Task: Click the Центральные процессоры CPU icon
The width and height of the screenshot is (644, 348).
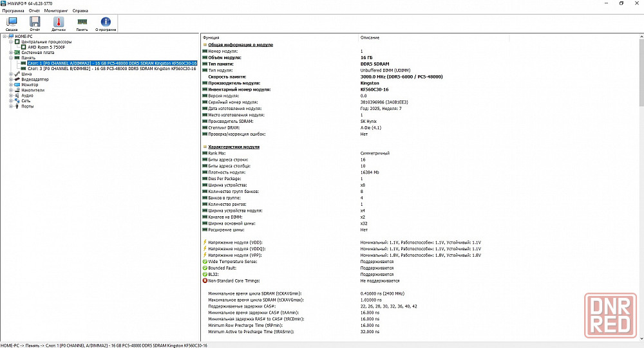Action: point(17,42)
